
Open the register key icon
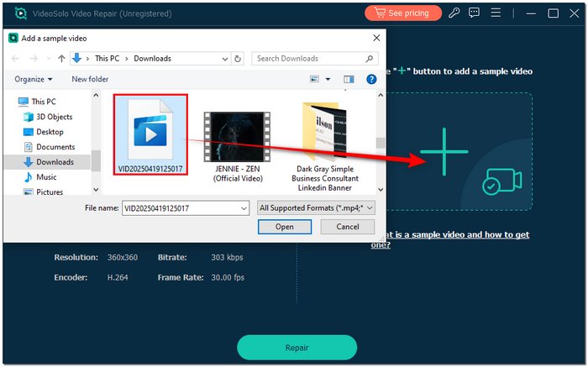point(454,13)
